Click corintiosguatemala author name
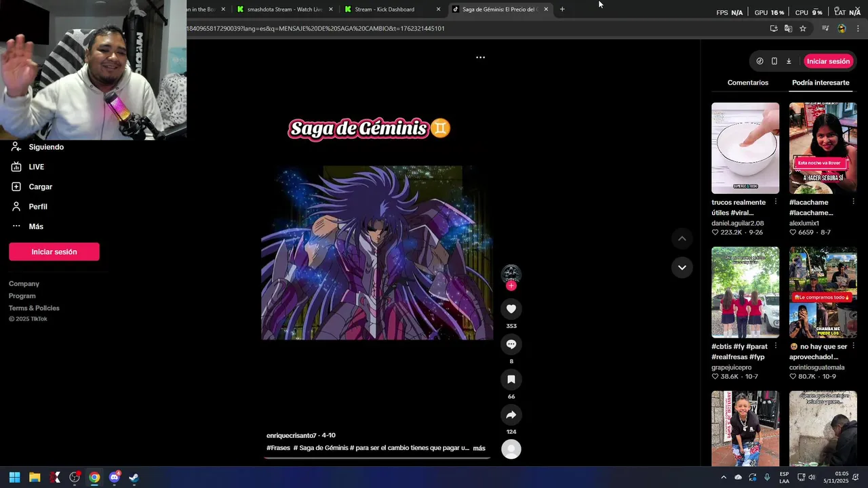 coord(816,367)
